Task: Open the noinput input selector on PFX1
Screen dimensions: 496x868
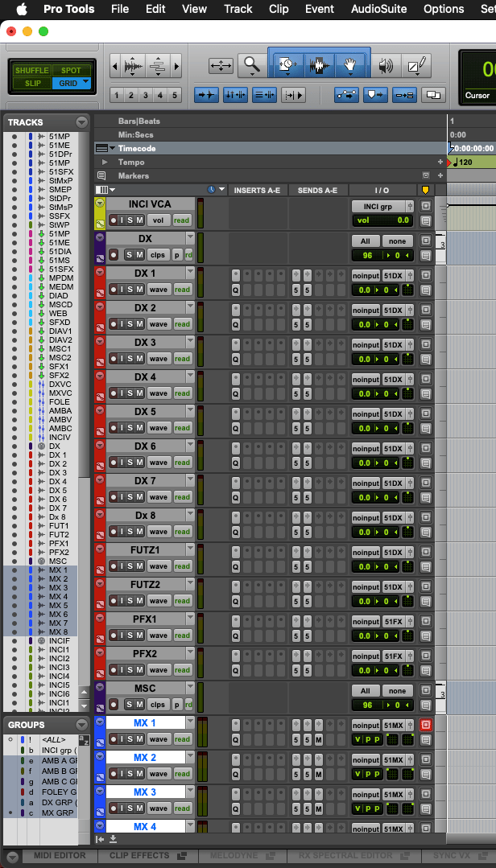Action: click(366, 622)
